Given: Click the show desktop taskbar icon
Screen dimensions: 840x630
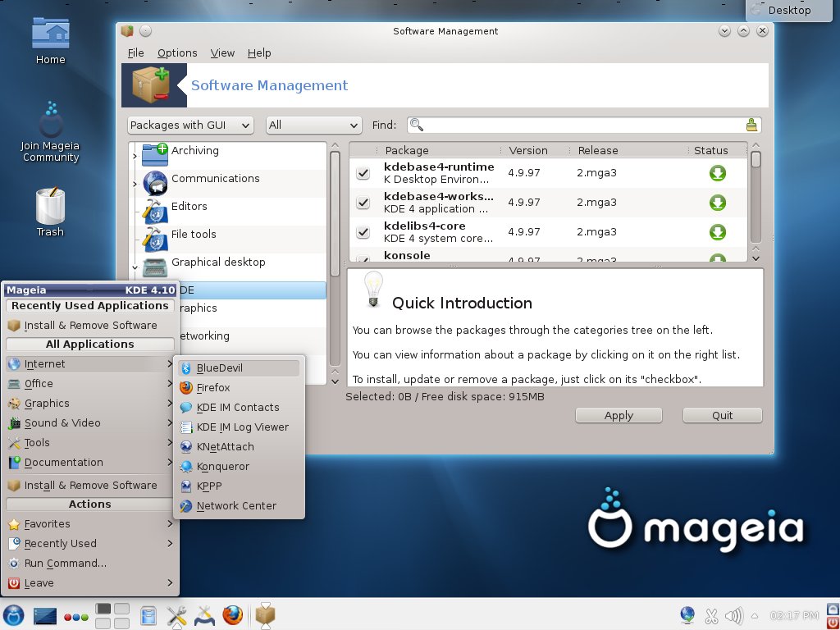Looking at the screenshot, I should pyautogui.click(x=45, y=616).
